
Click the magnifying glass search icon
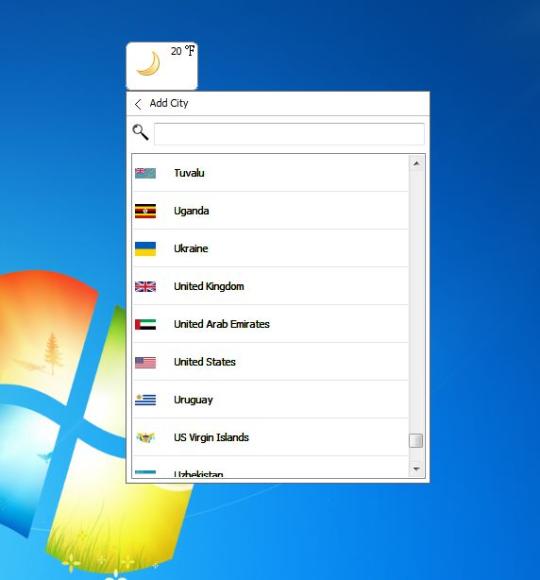click(x=140, y=132)
